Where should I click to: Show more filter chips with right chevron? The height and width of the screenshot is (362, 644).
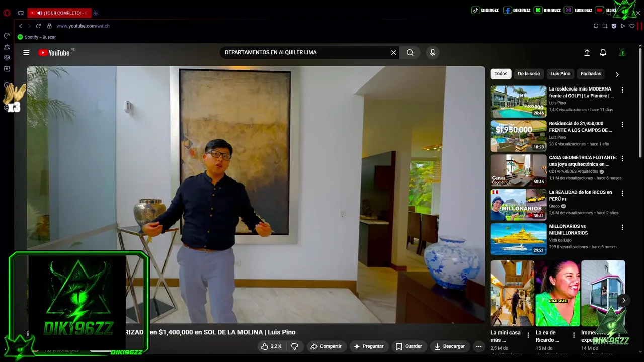[617, 74]
